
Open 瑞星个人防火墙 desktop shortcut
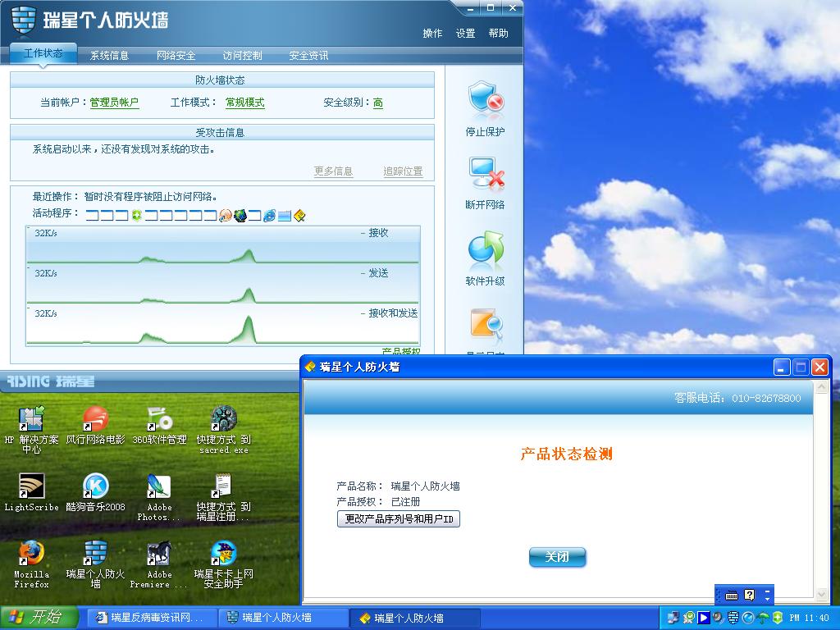point(95,554)
